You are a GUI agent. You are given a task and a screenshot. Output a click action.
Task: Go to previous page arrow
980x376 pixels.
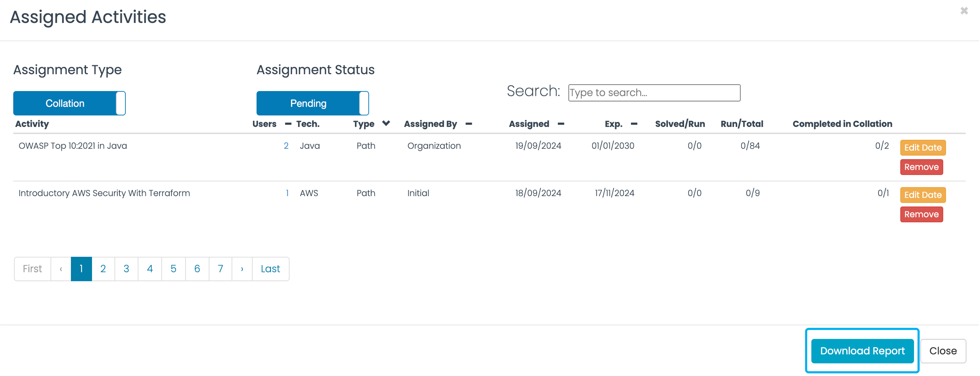coord(61,269)
